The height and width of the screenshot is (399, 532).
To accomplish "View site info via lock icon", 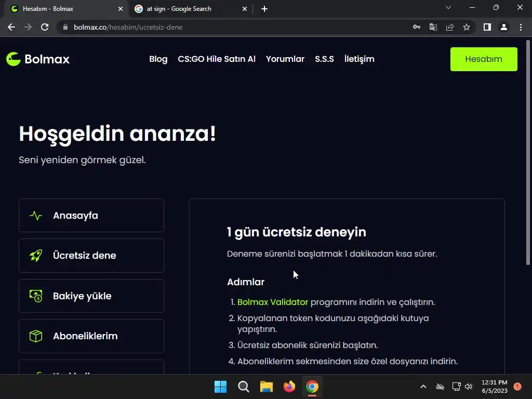I will 65,27.
